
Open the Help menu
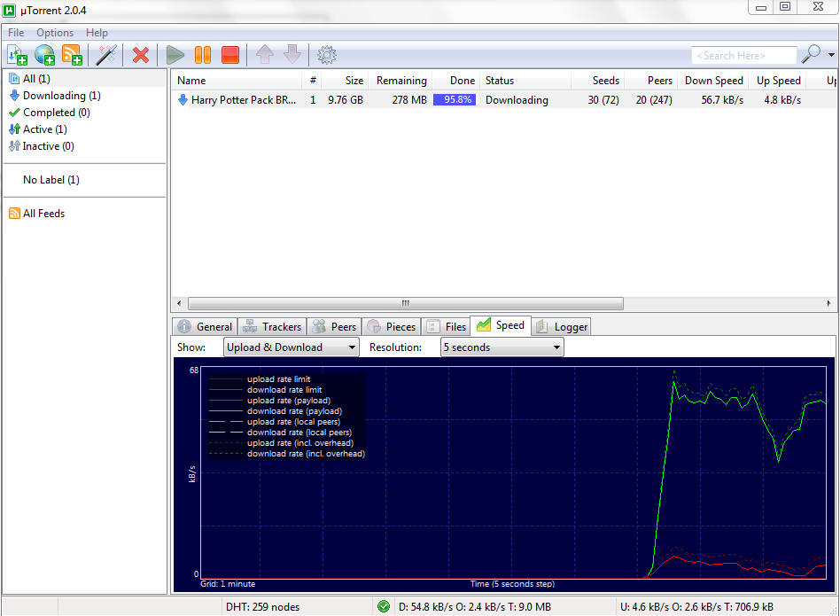pyautogui.click(x=97, y=33)
